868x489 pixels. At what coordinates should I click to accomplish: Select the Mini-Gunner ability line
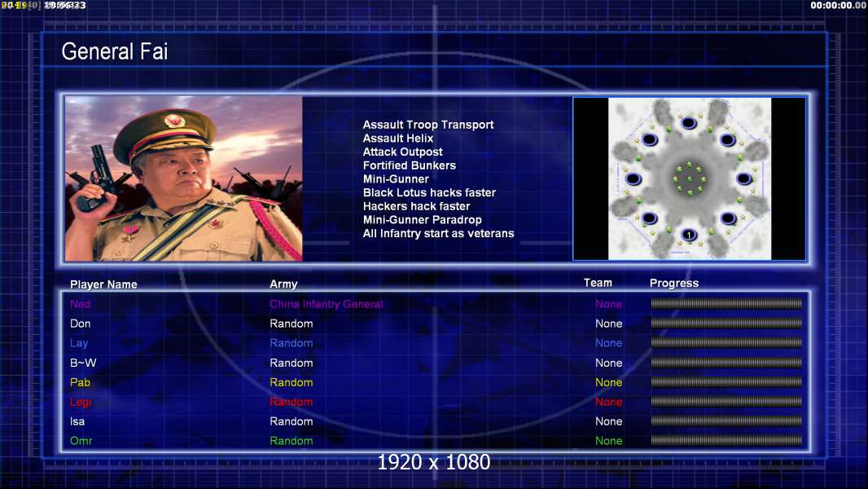tap(396, 178)
